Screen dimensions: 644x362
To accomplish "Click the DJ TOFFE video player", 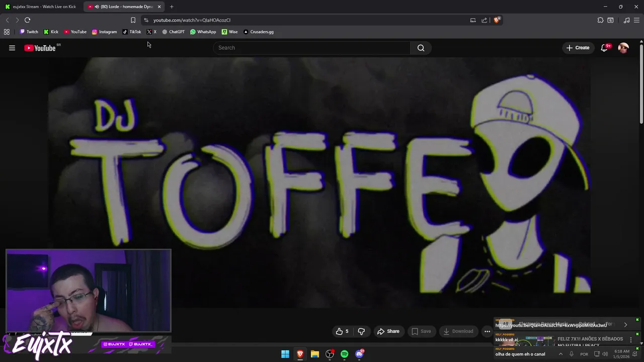I will click(x=319, y=182).
